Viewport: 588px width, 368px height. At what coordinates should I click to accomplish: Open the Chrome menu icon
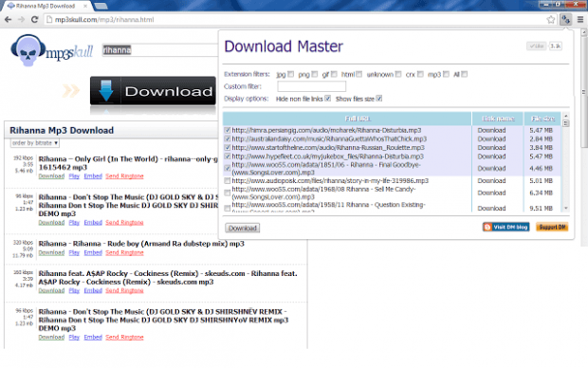pos(580,20)
